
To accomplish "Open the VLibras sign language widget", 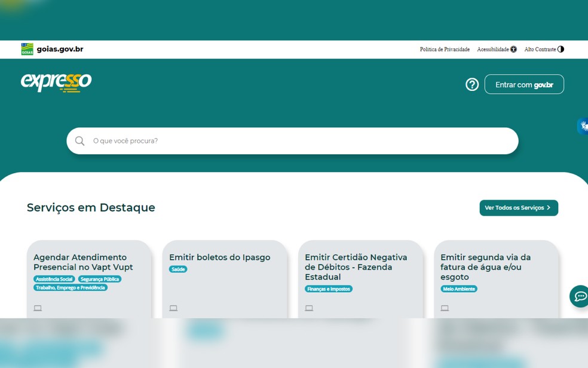I will coord(583,126).
